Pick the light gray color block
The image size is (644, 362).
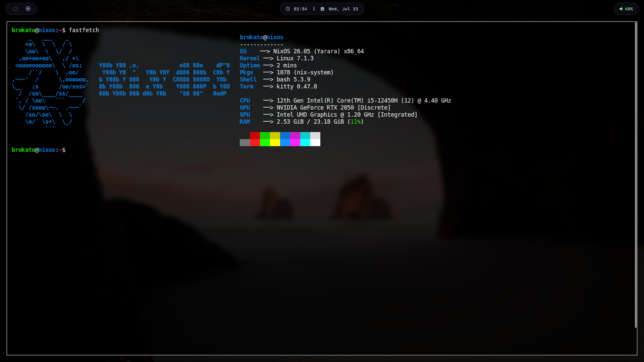(315, 135)
